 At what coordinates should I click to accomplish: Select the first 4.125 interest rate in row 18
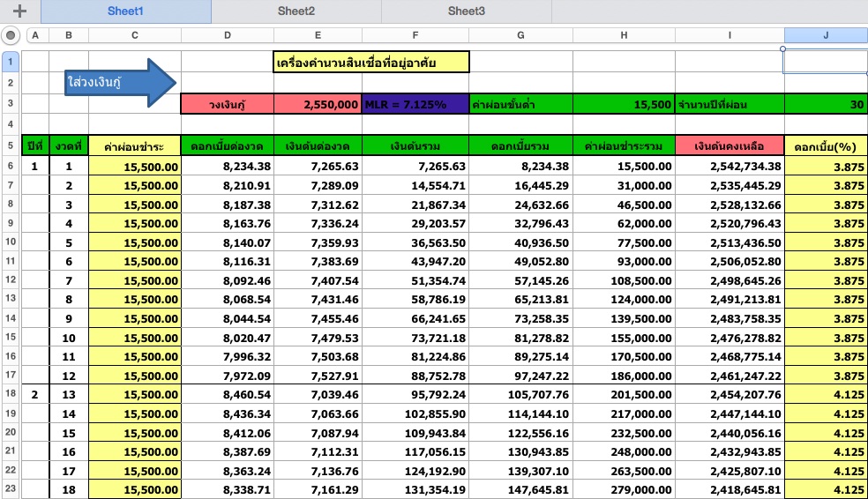(826, 394)
